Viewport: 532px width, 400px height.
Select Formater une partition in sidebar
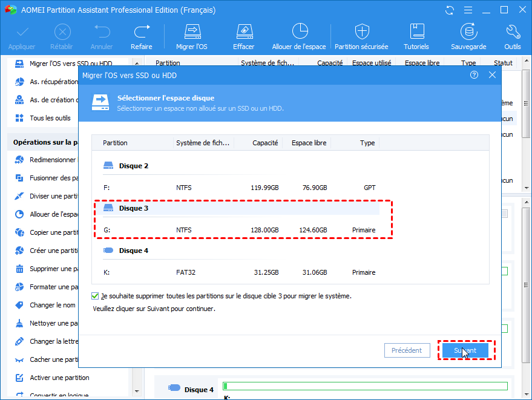click(47, 287)
